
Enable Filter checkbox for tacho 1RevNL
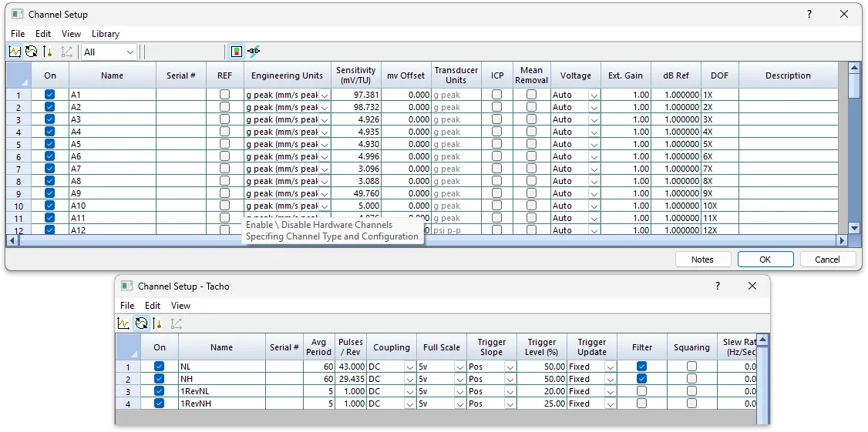(x=641, y=391)
